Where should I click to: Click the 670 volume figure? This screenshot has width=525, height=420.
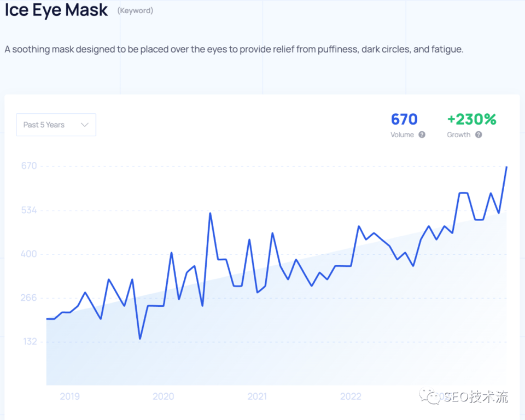(x=404, y=119)
